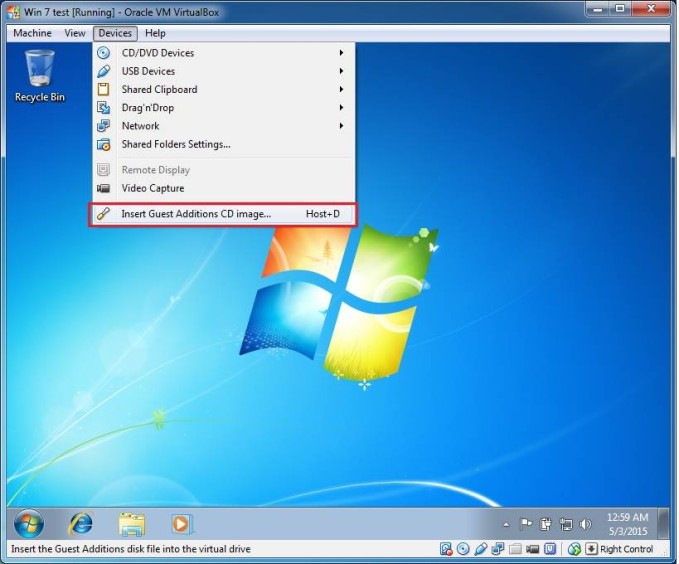Expand the Drag'n'Drop submenu arrow
Image resolution: width=679 pixels, height=564 pixels.
click(341, 107)
